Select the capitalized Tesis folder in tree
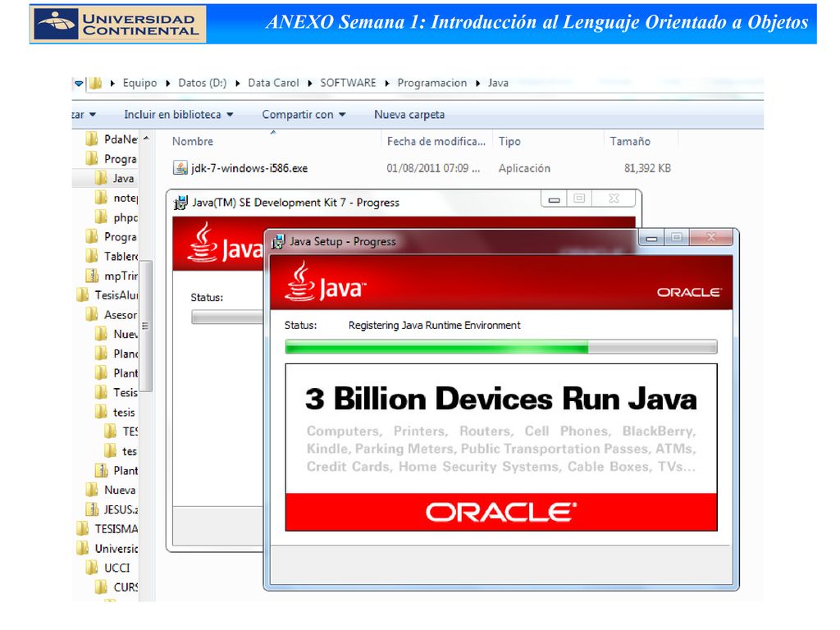Screen dimensions: 840x630 pos(126,393)
